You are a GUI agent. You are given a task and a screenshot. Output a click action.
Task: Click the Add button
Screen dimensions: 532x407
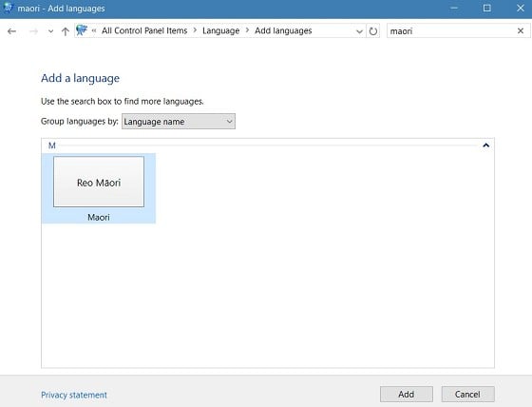coord(407,394)
